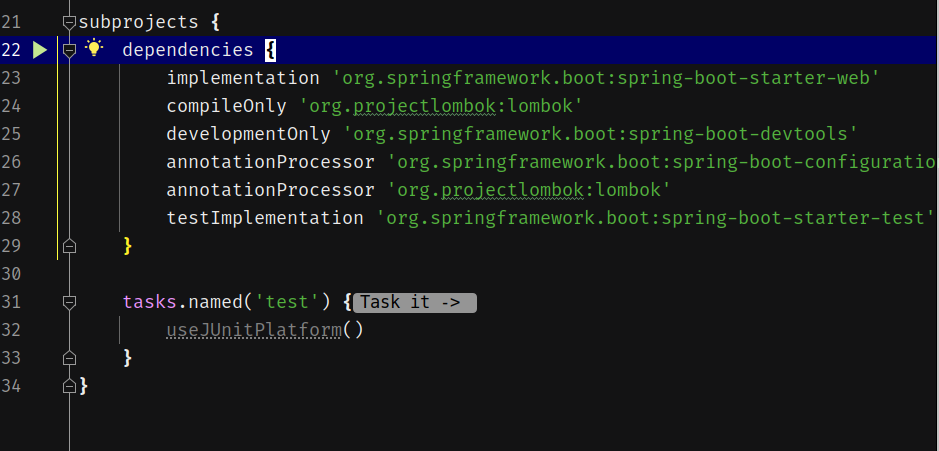Collapse the subprojects block on line 21
This screenshot has height=451, width=939.
coord(69,21)
